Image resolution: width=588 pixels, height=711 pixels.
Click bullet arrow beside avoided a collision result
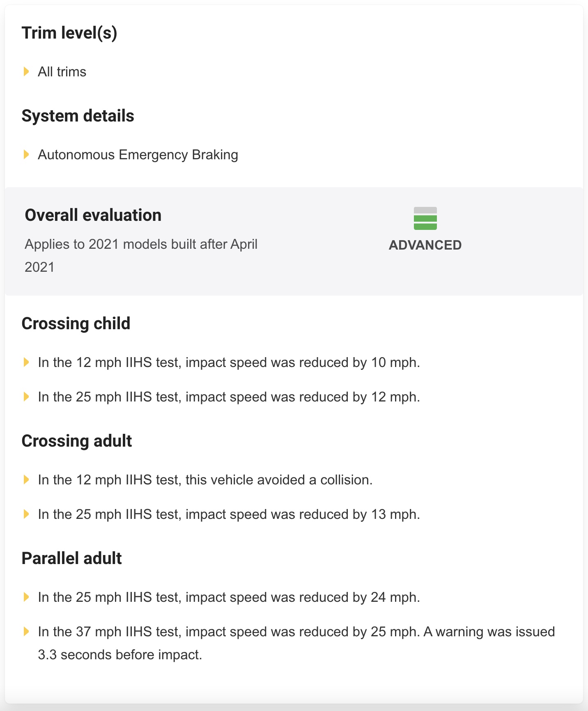26,480
